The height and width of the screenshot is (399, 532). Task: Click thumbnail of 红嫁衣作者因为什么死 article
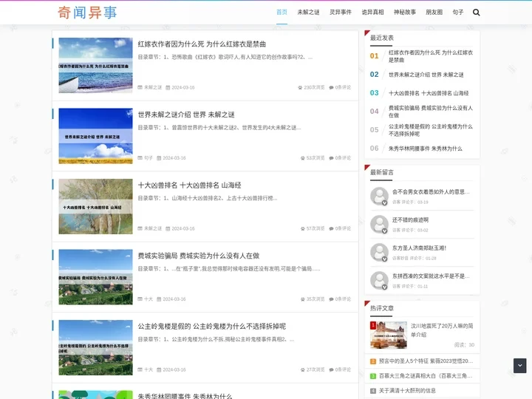(95, 65)
